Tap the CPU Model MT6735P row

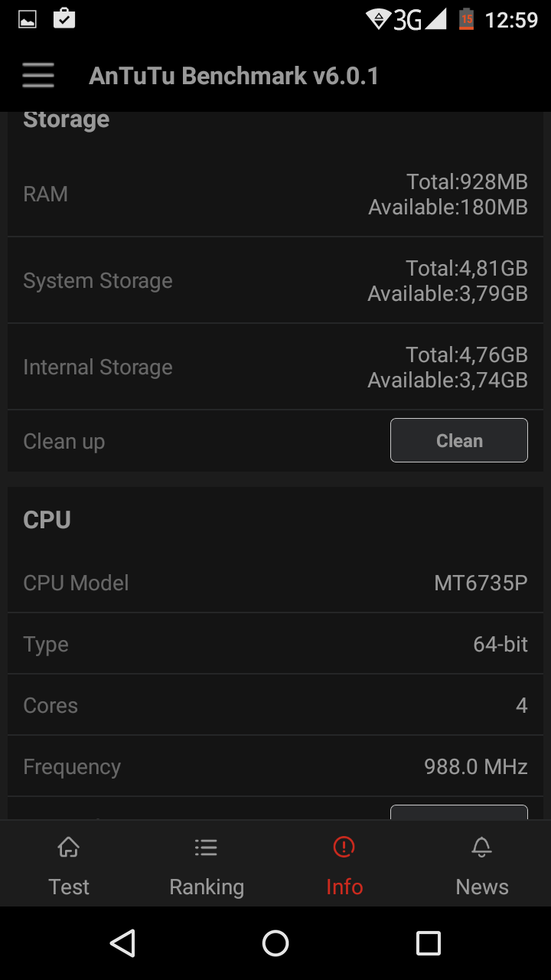(275, 583)
